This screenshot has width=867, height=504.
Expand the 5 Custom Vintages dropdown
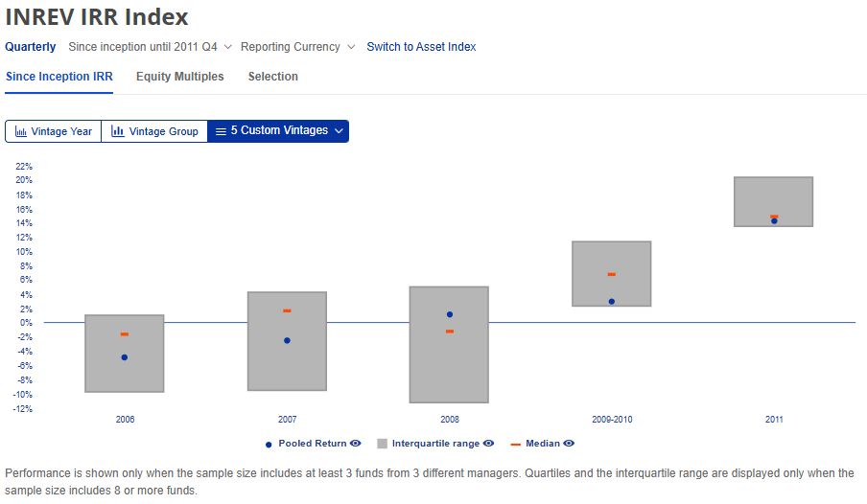[339, 131]
